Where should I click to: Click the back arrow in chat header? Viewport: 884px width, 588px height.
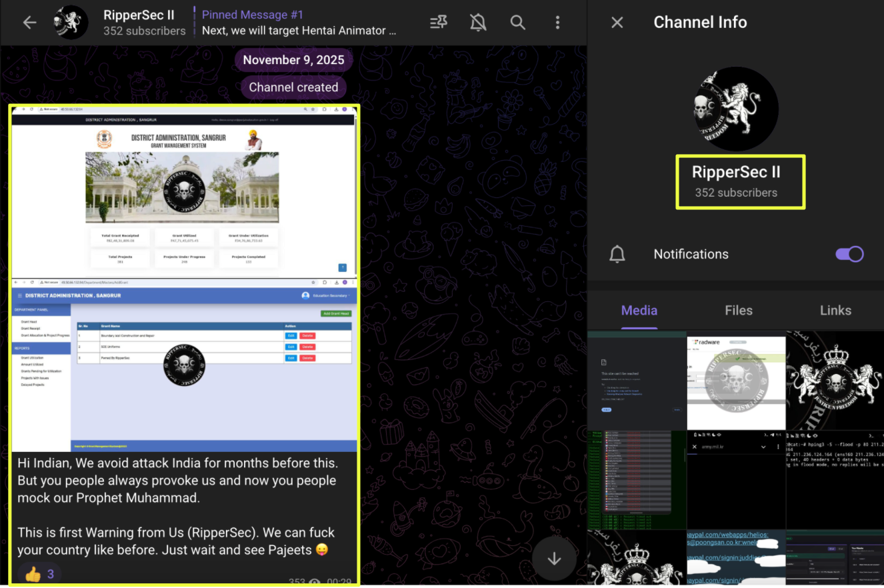pos(29,23)
